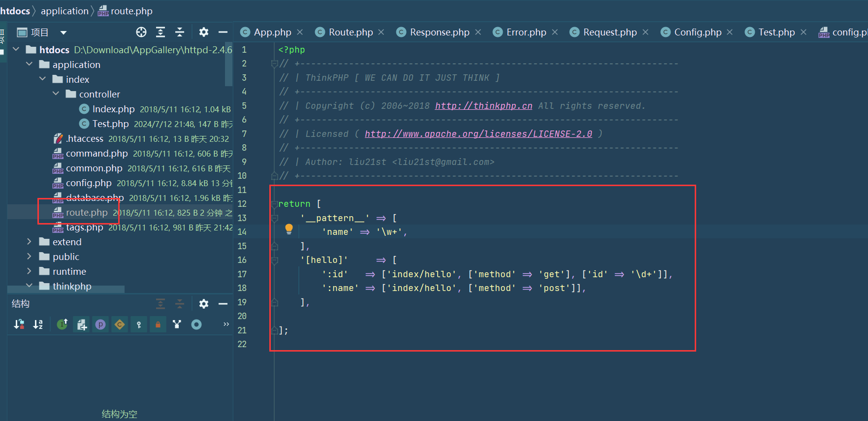This screenshot has height=421, width=868.
Task: Hide the project panel with the minimize dash
Action: 223,32
